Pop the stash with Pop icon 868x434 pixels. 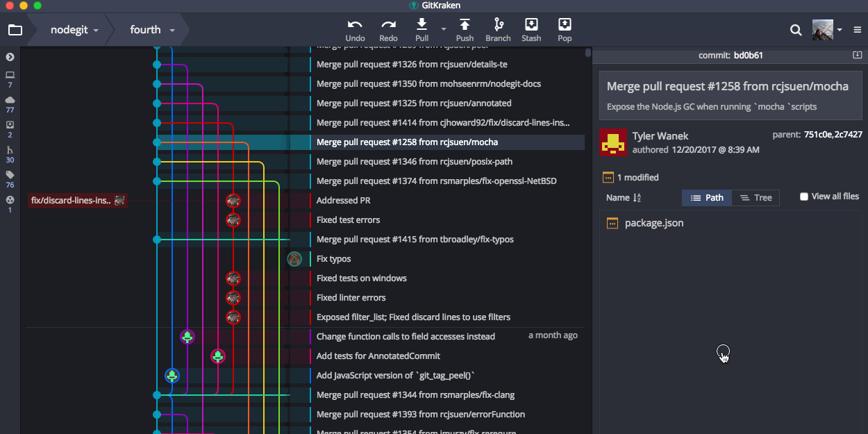[565, 24]
